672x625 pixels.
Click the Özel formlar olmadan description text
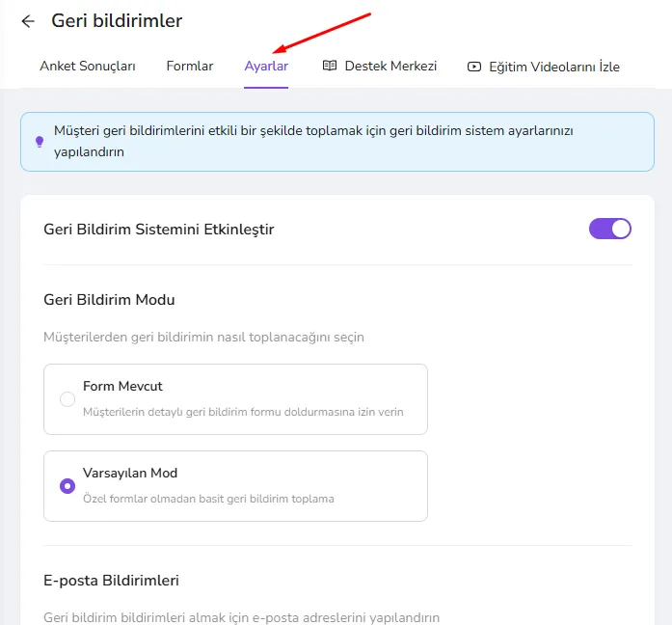(208, 499)
